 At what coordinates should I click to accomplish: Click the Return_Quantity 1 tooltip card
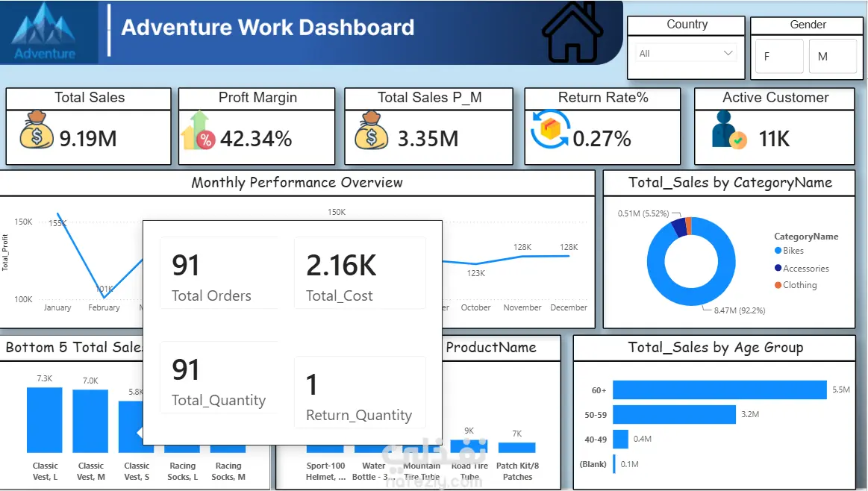360,393
